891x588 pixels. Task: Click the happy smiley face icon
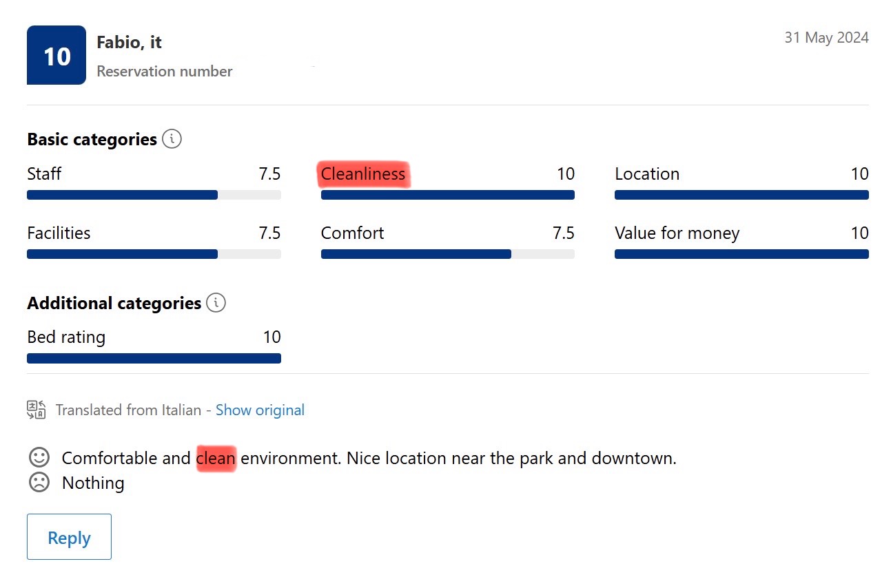point(39,457)
